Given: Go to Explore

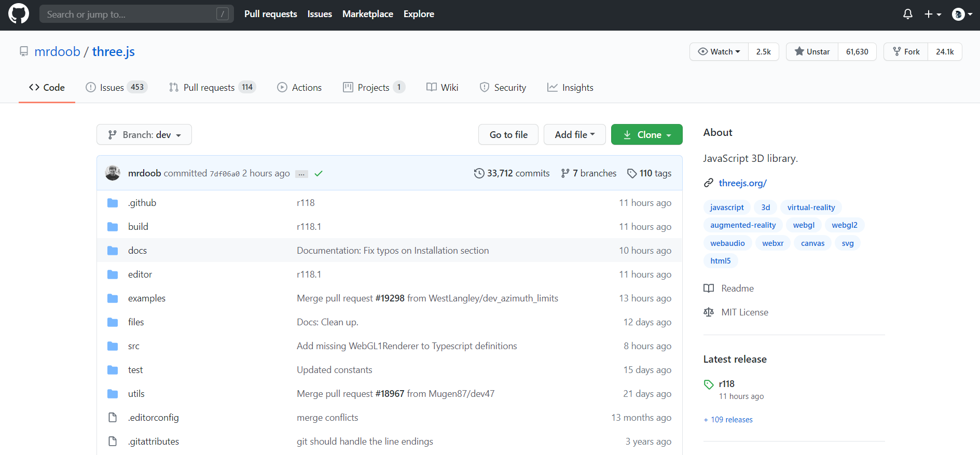Looking at the screenshot, I should point(419,14).
